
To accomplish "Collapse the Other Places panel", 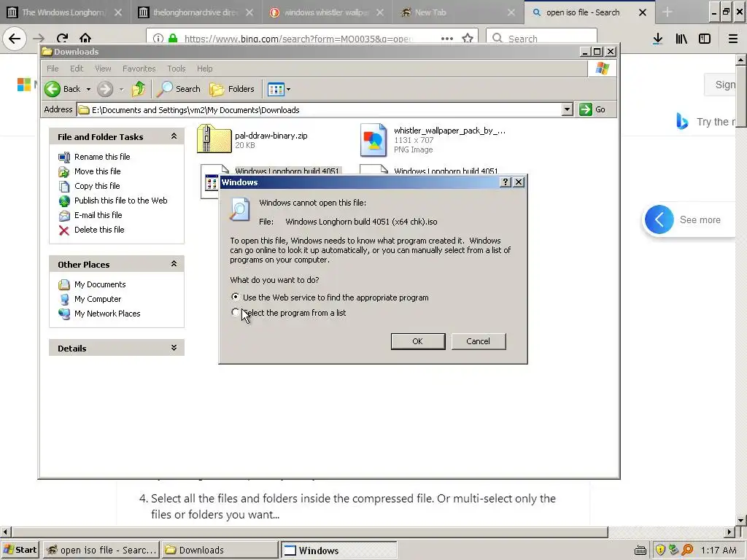I will pos(174,264).
